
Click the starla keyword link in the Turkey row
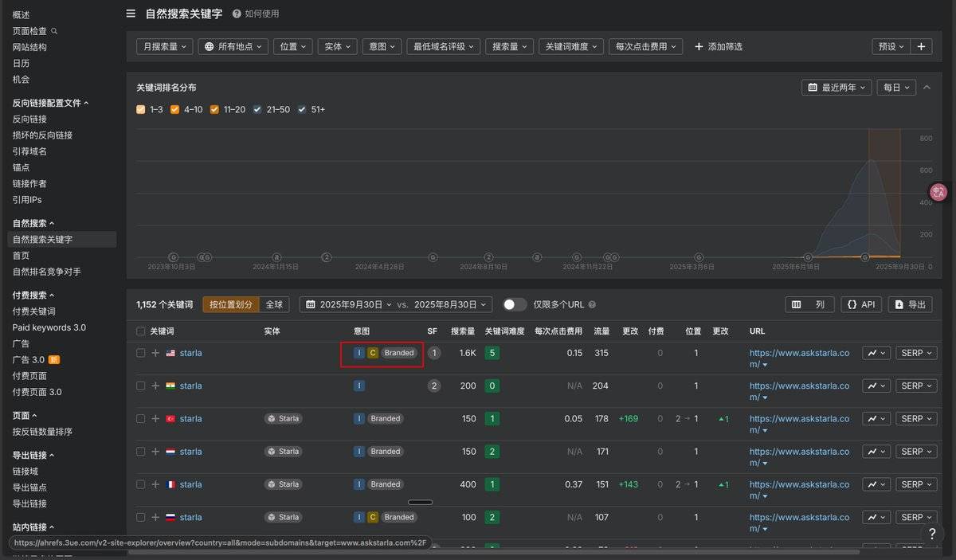pyautogui.click(x=190, y=418)
